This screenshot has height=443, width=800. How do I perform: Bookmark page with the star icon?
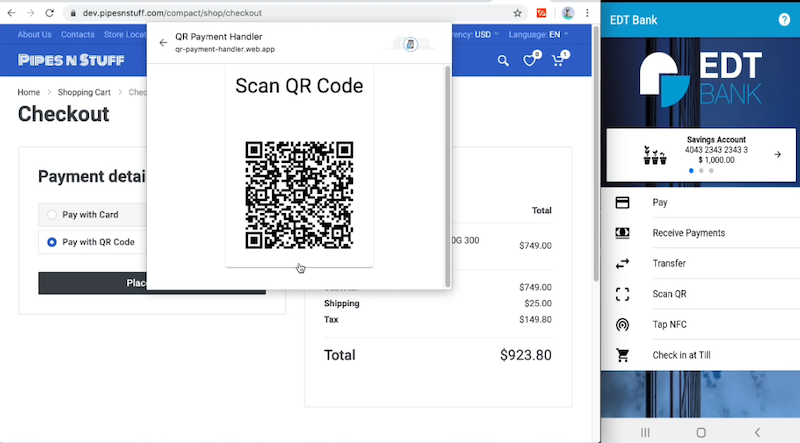click(517, 13)
